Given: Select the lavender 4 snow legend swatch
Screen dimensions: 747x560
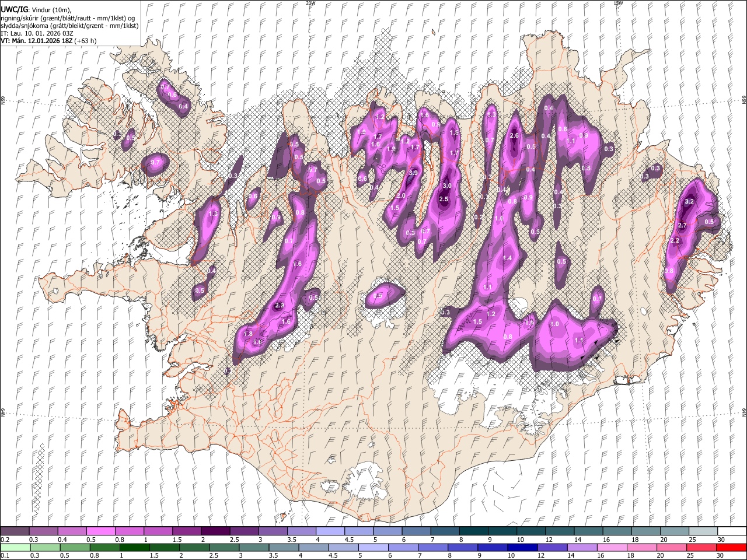Looking at the screenshot, I should 330,531.
